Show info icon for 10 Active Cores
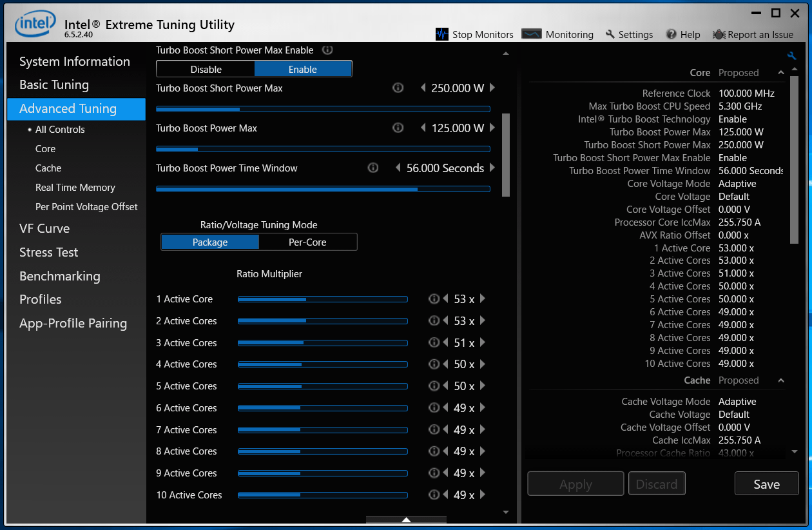Screen dimensions: 812x530 click(x=434, y=495)
